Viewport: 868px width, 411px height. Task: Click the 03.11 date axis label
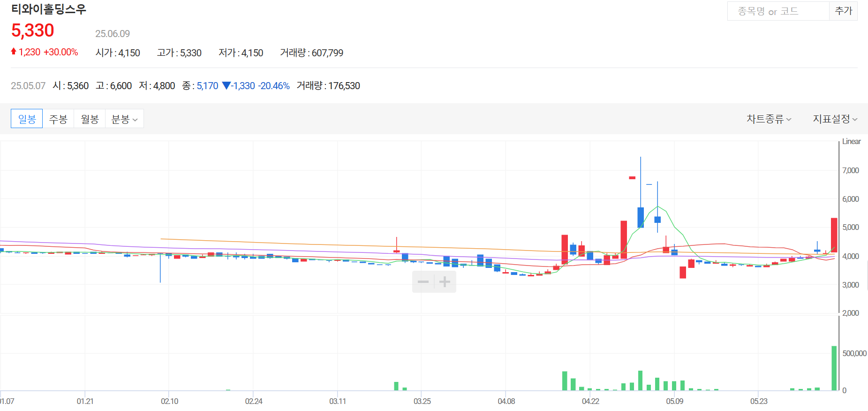coord(338,401)
